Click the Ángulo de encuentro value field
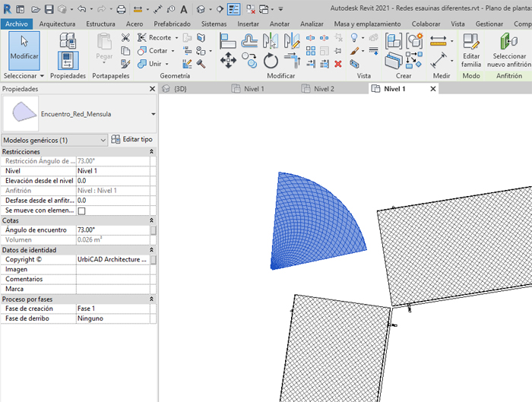Image resolution: width=532 pixels, height=402 pixels. 112,230
